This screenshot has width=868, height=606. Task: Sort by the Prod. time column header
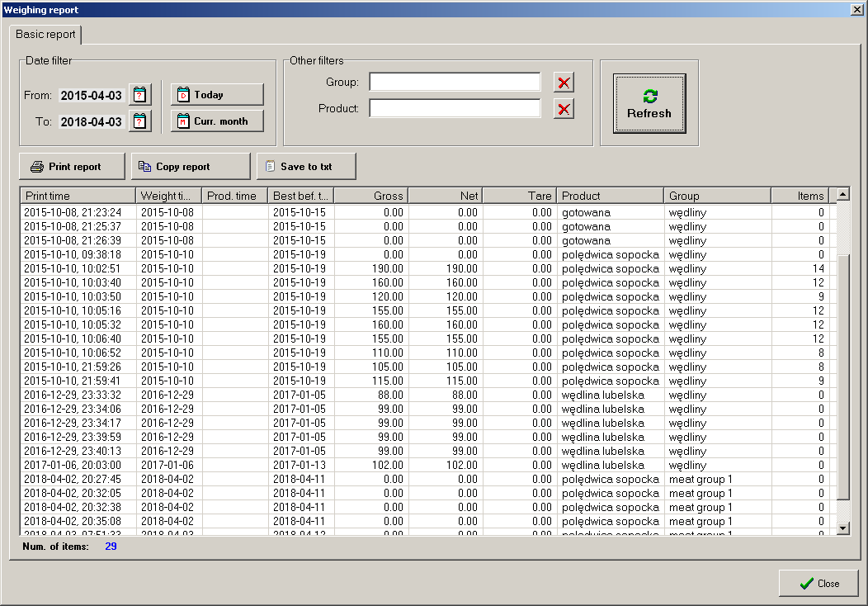pyautogui.click(x=234, y=196)
